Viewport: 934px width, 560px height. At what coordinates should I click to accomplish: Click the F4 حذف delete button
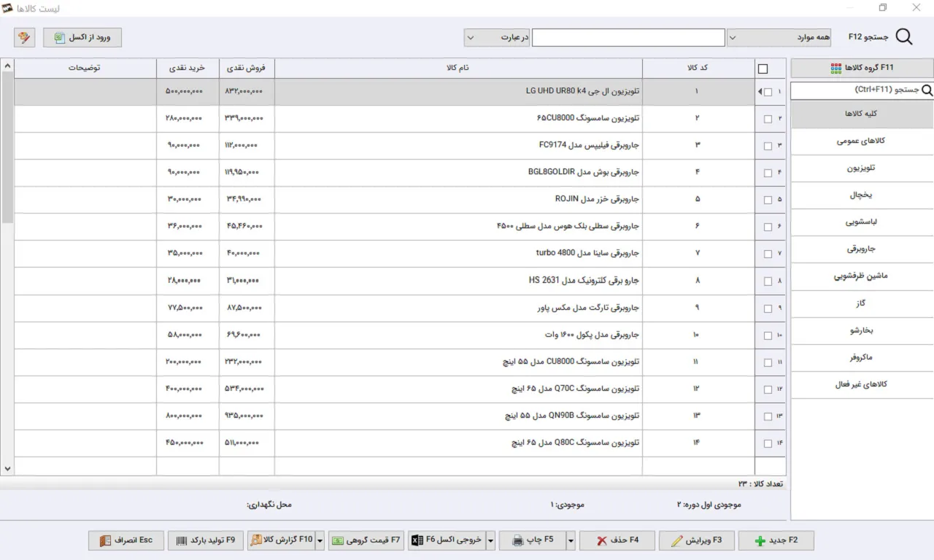click(617, 540)
